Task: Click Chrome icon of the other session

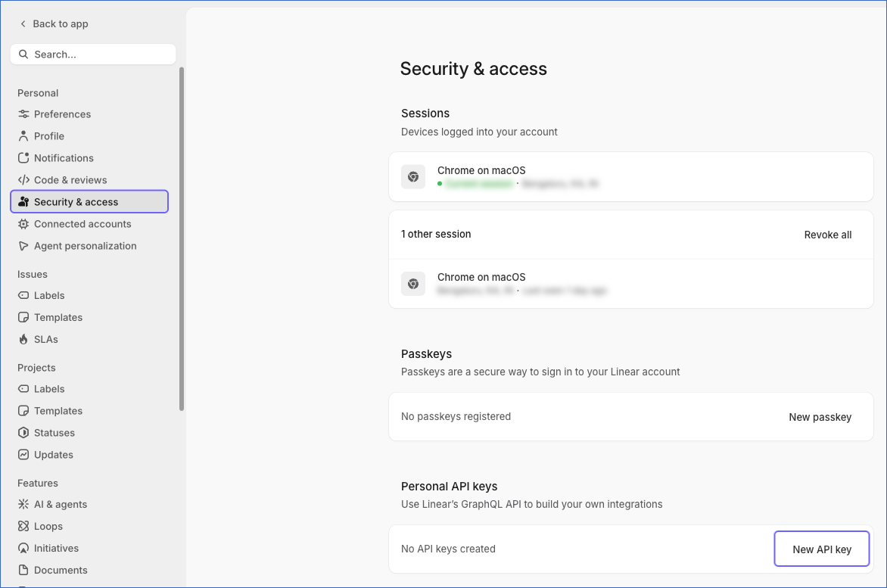Action: (x=413, y=284)
